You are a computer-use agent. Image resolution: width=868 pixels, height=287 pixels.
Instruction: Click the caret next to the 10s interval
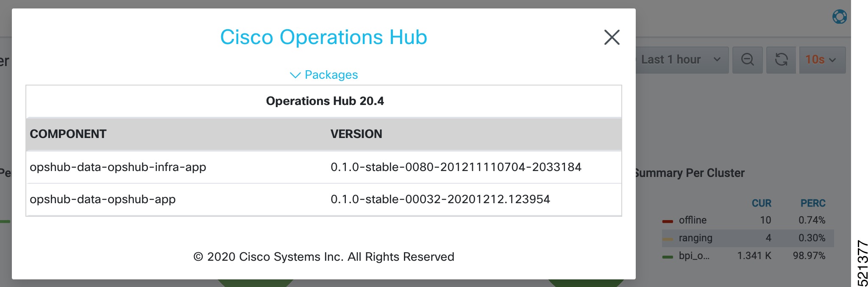pyautogui.click(x=832, y=60)
